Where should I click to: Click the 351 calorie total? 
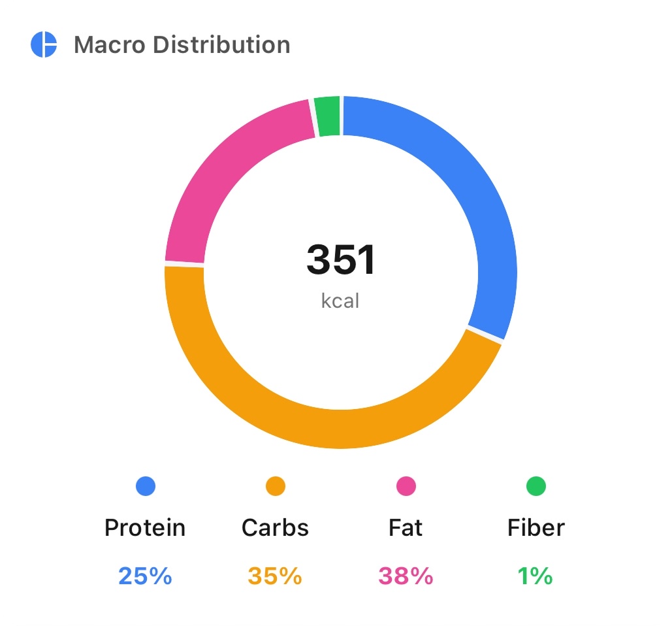point(341,259)
